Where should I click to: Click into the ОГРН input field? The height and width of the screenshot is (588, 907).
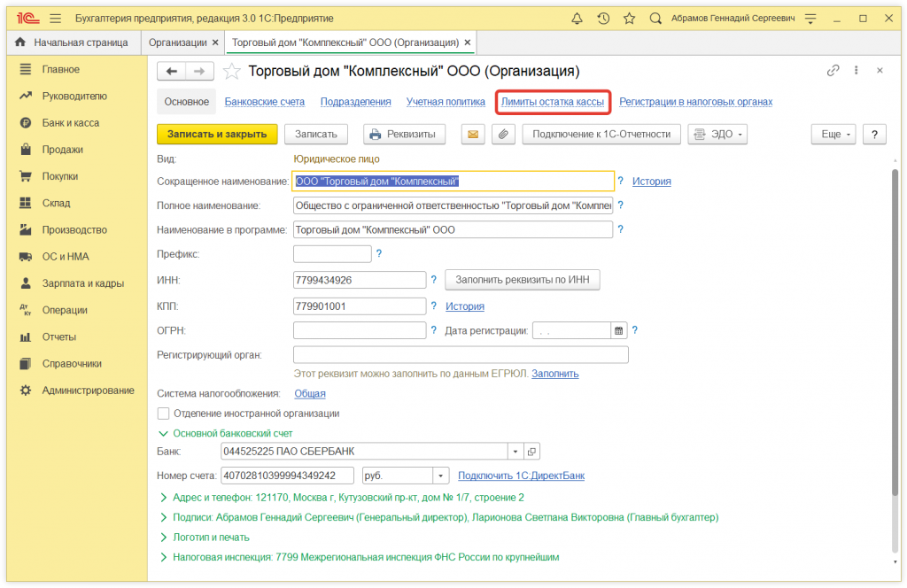click(359, 330)
